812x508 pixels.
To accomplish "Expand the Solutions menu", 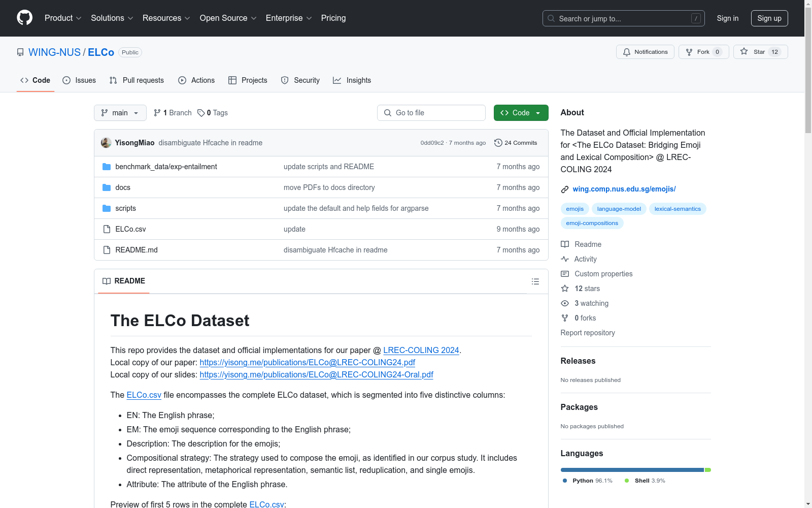I will (x=112, y=18).
